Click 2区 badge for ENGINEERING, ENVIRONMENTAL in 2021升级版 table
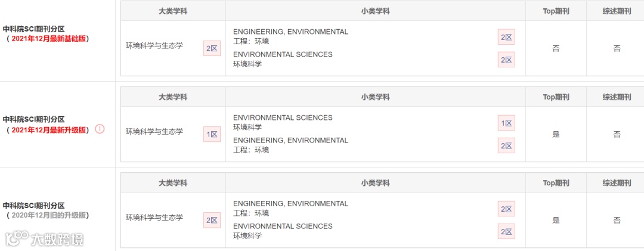The height and width of the screenshot is (251, 644). pyautogui.click(x=506, y=145)
